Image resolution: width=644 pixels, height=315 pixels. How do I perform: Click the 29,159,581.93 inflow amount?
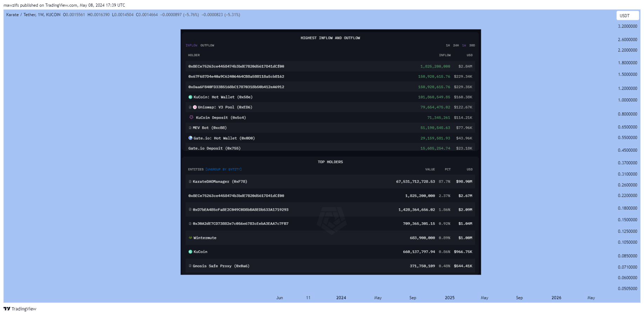pos(435,138)
